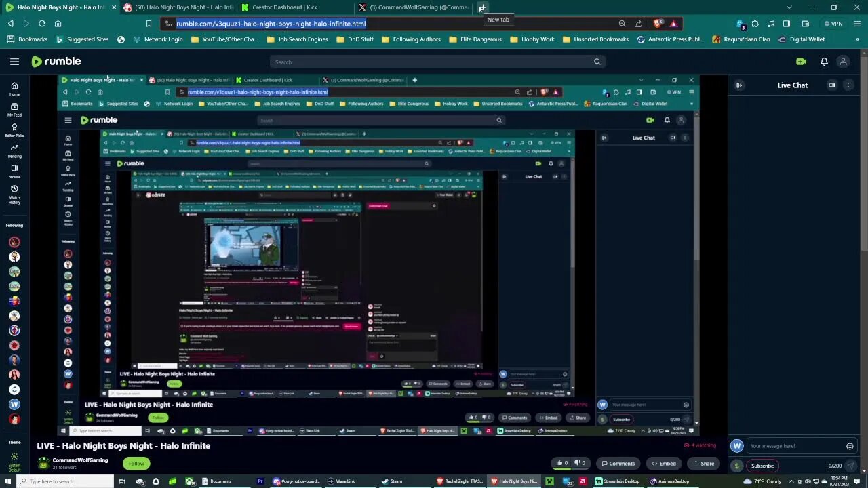The width and height of the screenshot is (868, 488).
Task: Click the green Go Live camera icon
Action: [x=801, y=62]
